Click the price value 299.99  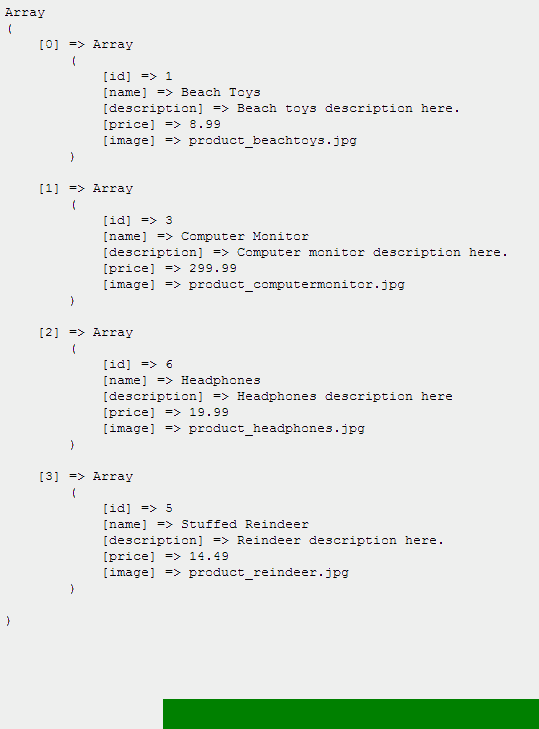pyautogui.click(x=213, y=268)
